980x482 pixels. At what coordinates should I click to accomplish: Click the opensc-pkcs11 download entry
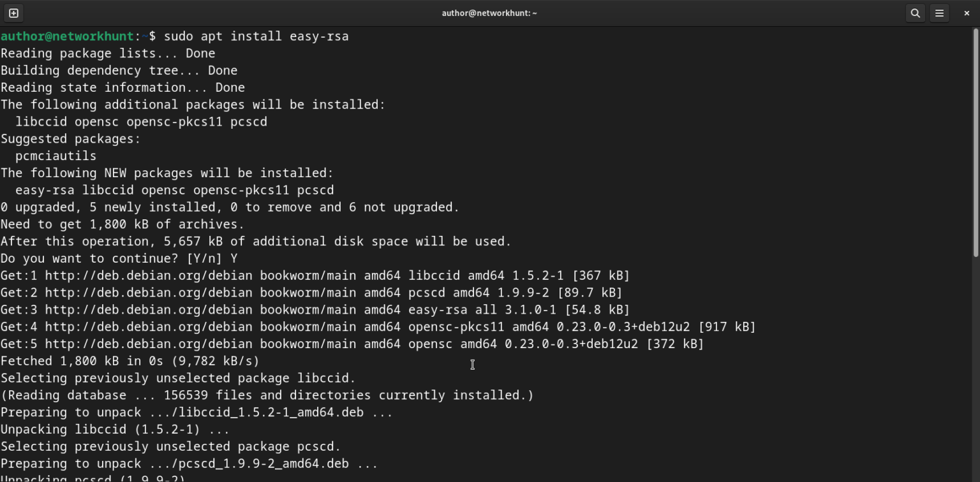456,326
